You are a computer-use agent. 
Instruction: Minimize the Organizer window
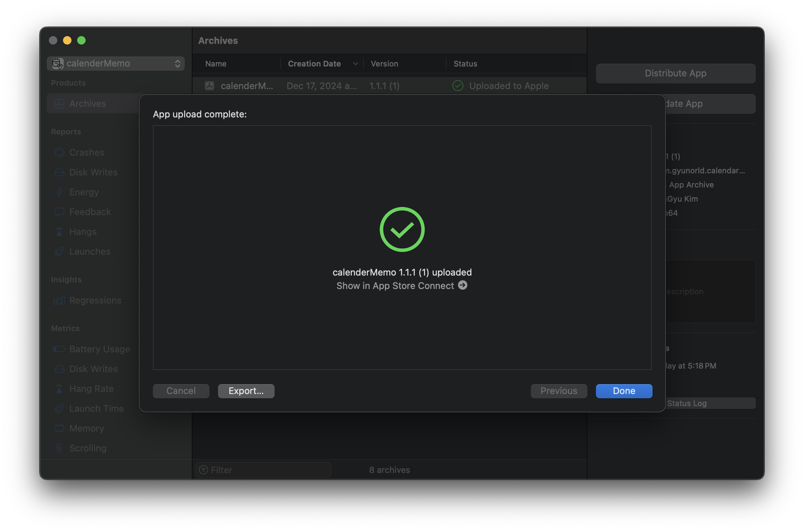click(67, 40)
